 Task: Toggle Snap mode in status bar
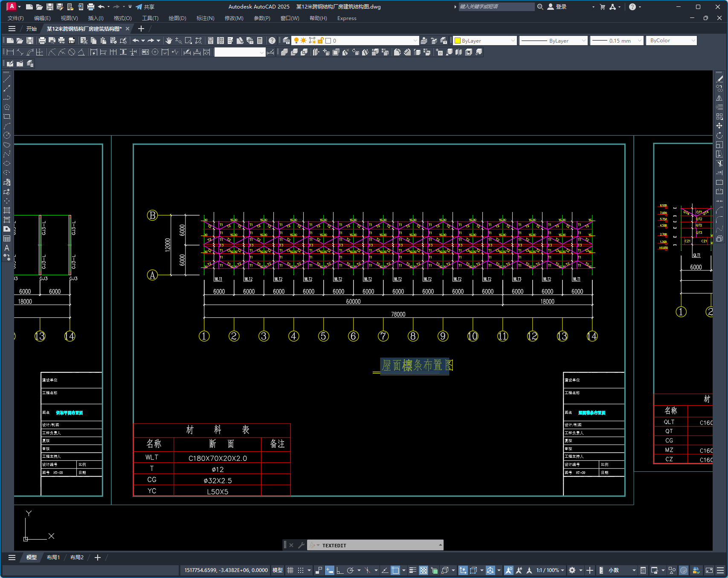point(301,570)
